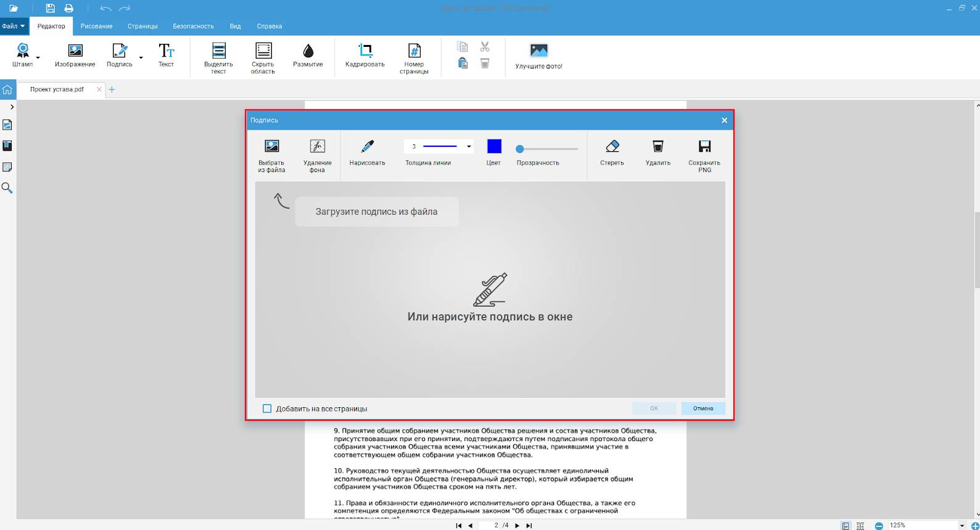Expand the left sidebar chevron
The width and height of the screenshot is (980, 530).
[x=12, y=107]
